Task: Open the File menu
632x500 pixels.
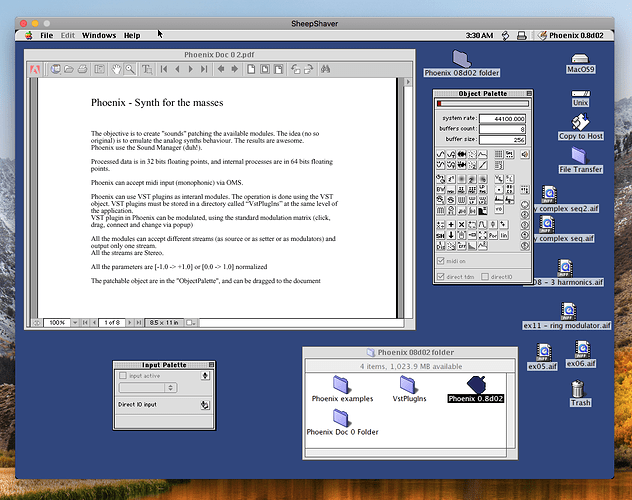Action: (x=47, y=35)
